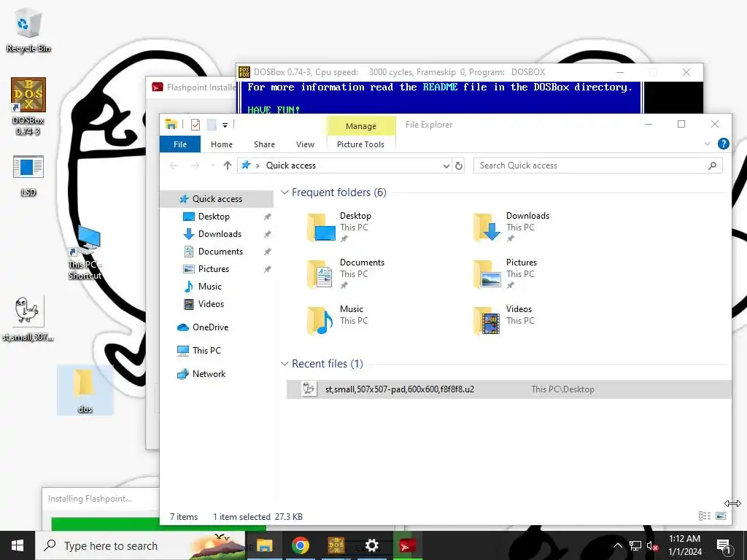Open the Recent locations dropdown
The width and height of the screenshot is (747, 560).
pyautogui.click(x=212, y=166)
